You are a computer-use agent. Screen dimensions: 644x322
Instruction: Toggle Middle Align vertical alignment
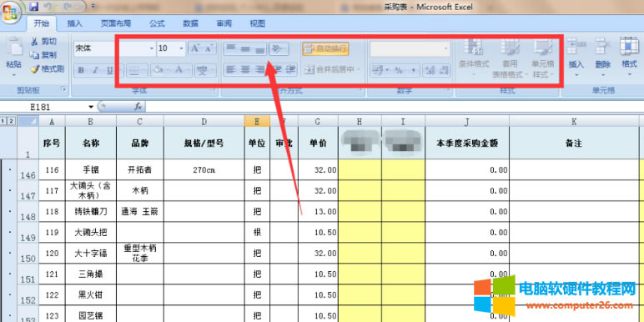click(x=245, y=48)
